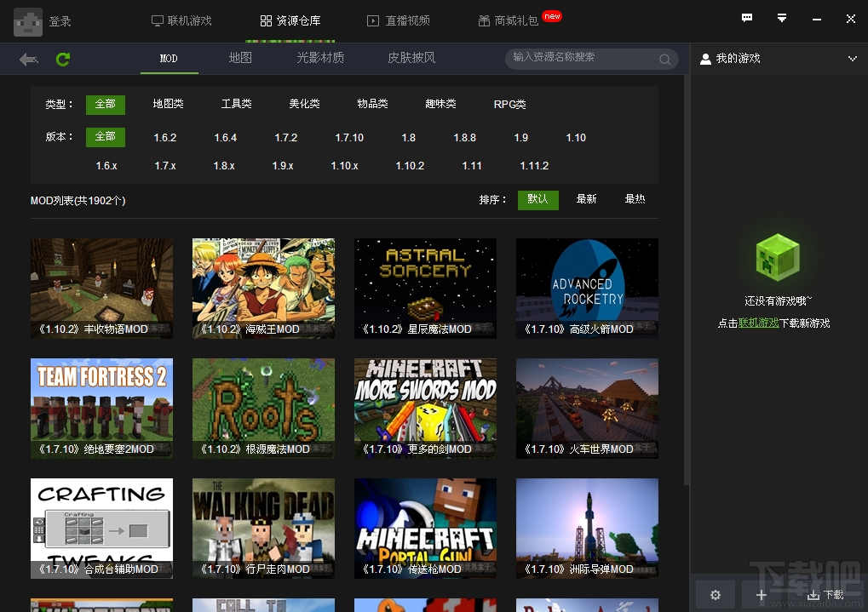Click the search magnifier icon
Screen dimensions: 868x612
pos(664,60)
